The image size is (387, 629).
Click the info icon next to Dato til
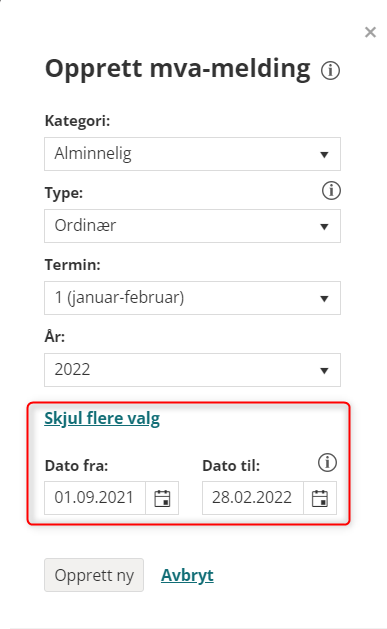[327, 463]
